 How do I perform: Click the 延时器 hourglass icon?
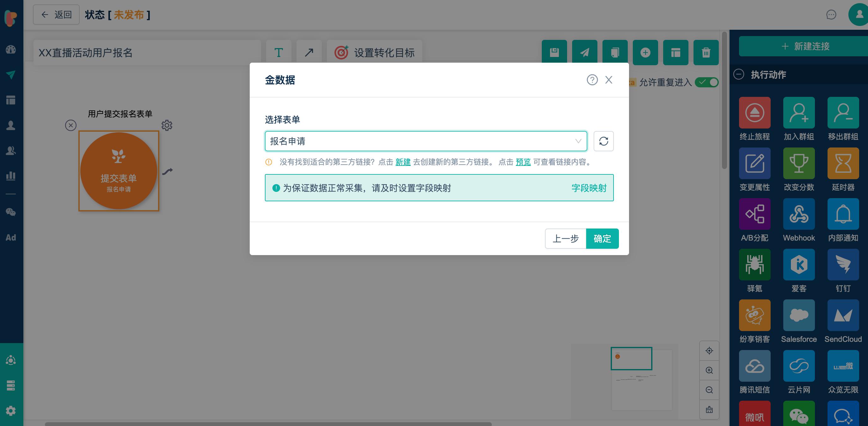coord(843,163)
